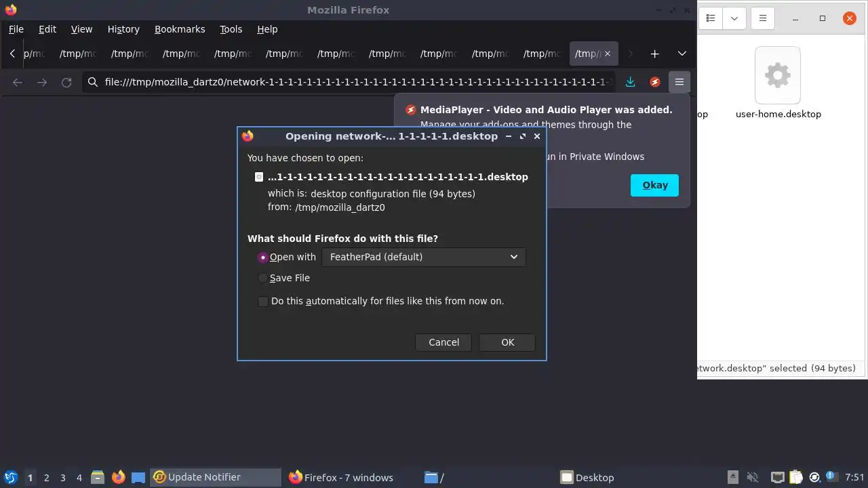This screenshot has height=488, width=868.
Task: Click OK in the opening file dialog
Action: point(507,342)
